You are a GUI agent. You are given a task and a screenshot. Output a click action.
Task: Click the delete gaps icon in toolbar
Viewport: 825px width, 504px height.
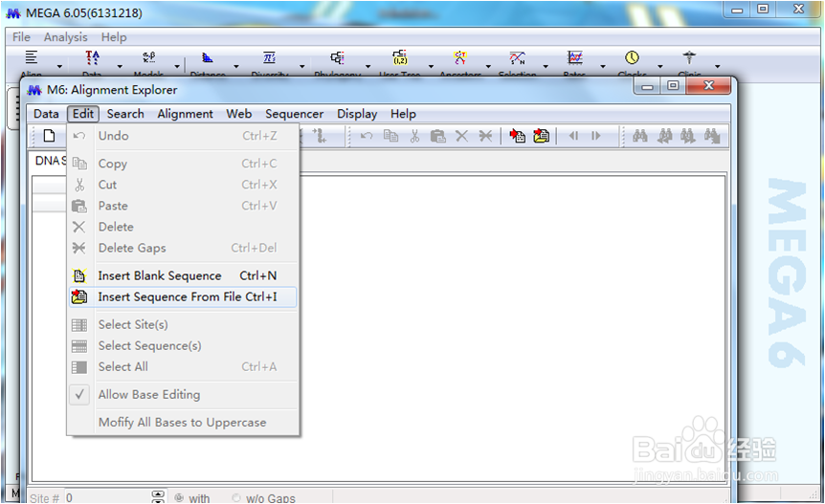coord(485,136)
